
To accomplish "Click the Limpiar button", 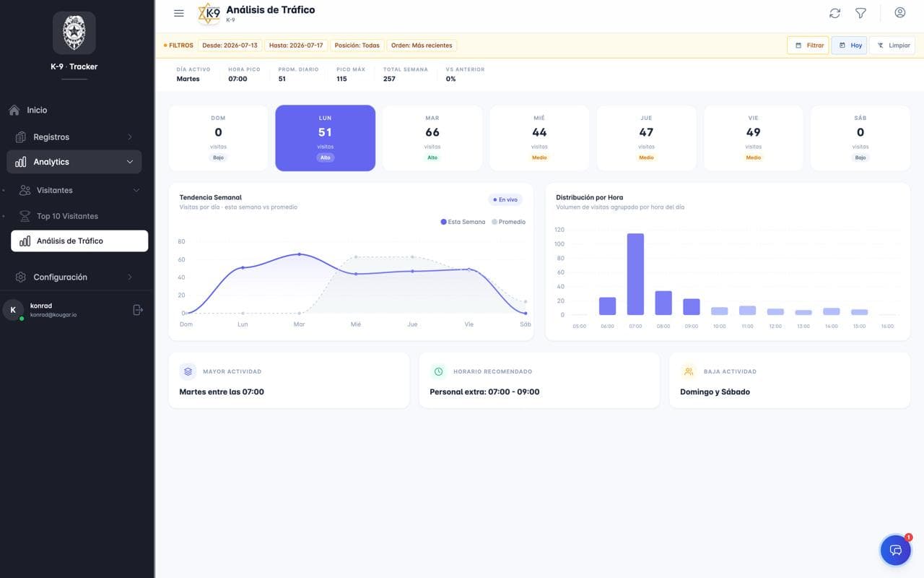I will click(892, 46).
